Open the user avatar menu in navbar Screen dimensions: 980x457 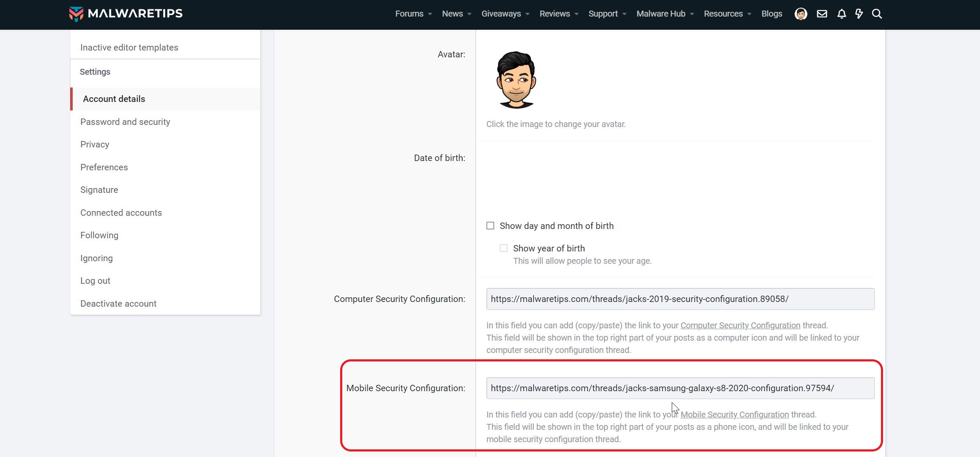[x=801, y=14]
